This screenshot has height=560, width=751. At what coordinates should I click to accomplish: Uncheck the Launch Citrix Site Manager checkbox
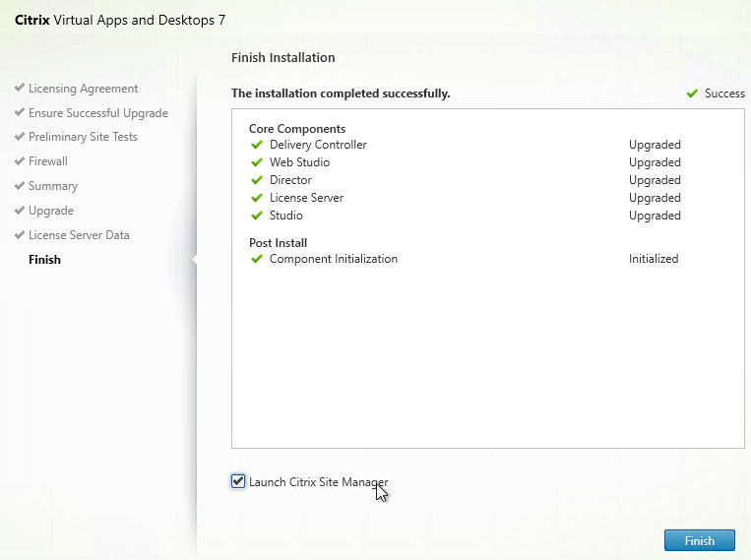point(238,481)
